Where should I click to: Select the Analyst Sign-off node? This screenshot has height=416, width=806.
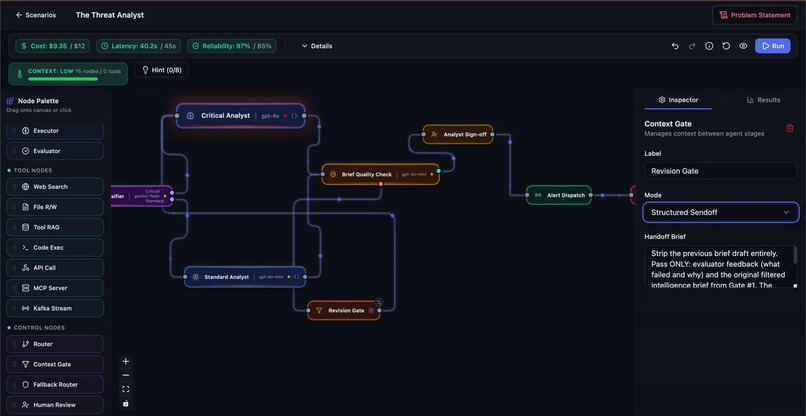[457, 134]
